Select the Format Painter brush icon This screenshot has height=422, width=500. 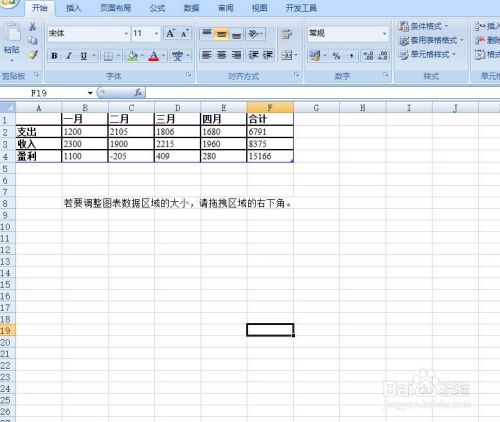pos(32,55)
